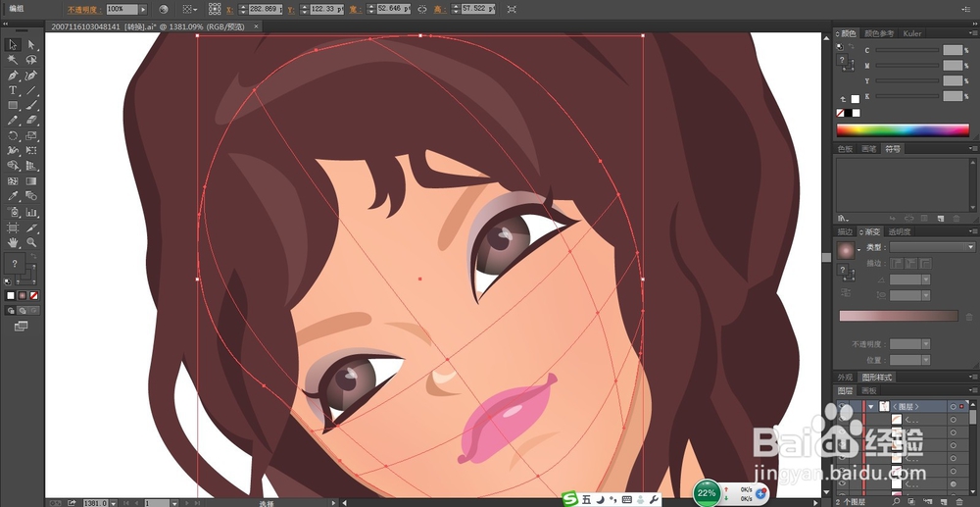Open the zoom level dropdown at bottom left
The height and width of the screenshot is (507, 980).
coord(113,503)
